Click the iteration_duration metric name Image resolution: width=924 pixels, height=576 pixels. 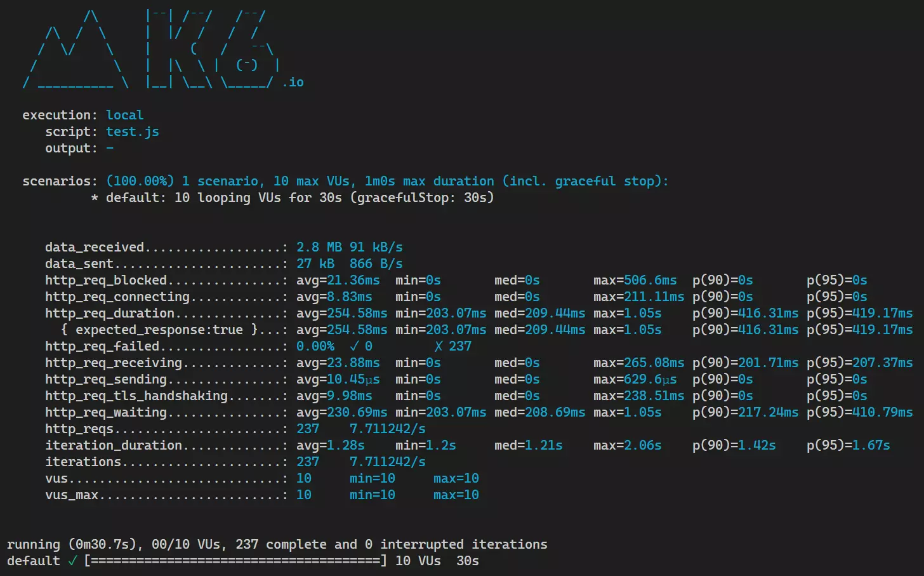coord(114,445)
